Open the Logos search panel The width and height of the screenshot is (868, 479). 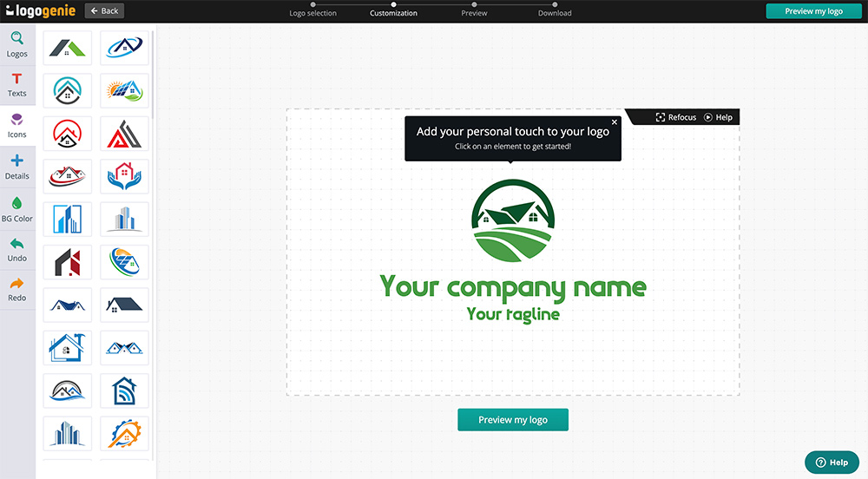[x=17, y=43]
